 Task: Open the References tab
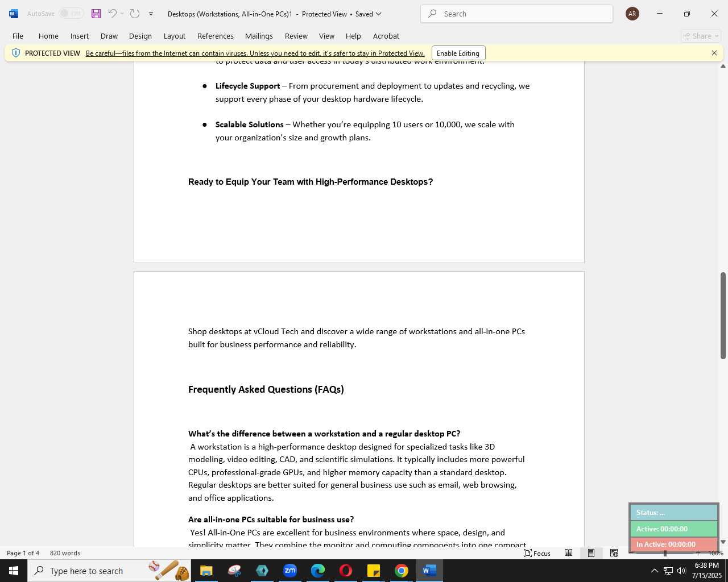point(216,36)
